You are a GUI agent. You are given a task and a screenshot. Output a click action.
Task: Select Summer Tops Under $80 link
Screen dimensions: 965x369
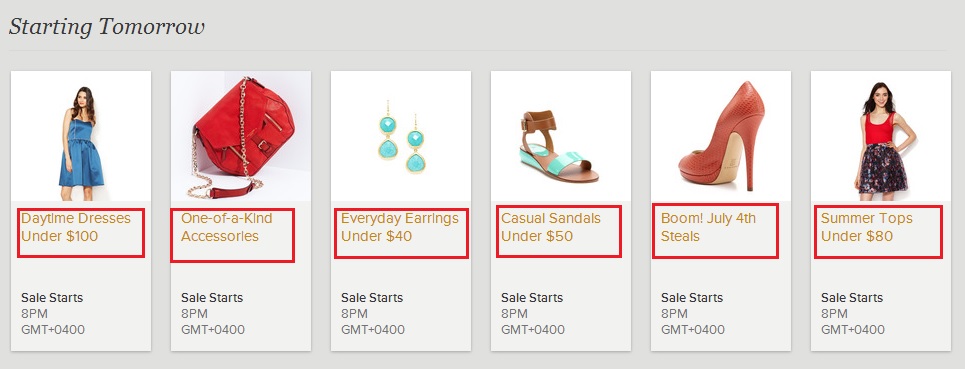(867, 227)
